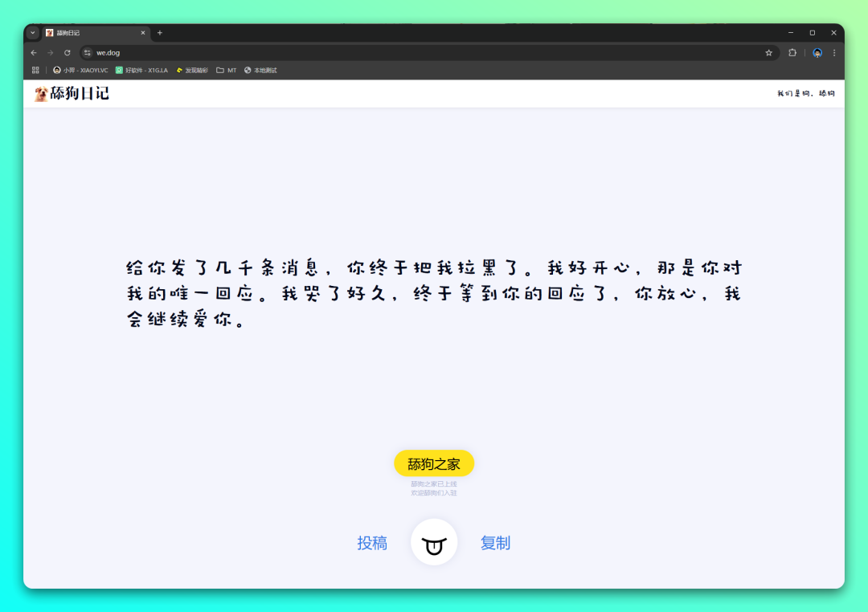868x612 pixels.
Task: Open the browser profile avatar
Action: [817, 52]
